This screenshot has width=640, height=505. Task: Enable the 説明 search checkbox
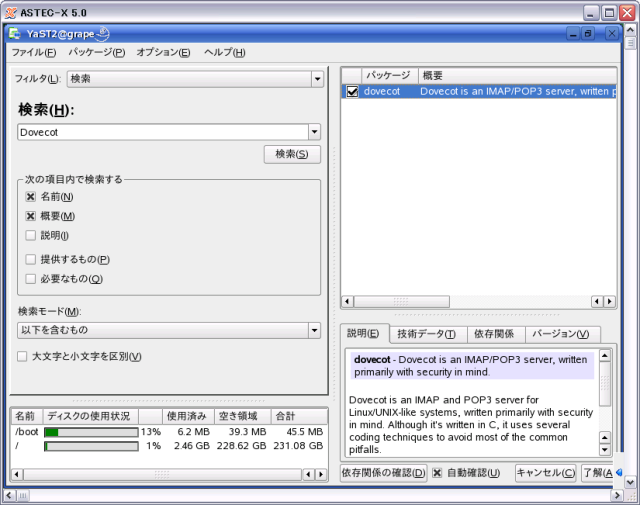(x=31, y=235)
